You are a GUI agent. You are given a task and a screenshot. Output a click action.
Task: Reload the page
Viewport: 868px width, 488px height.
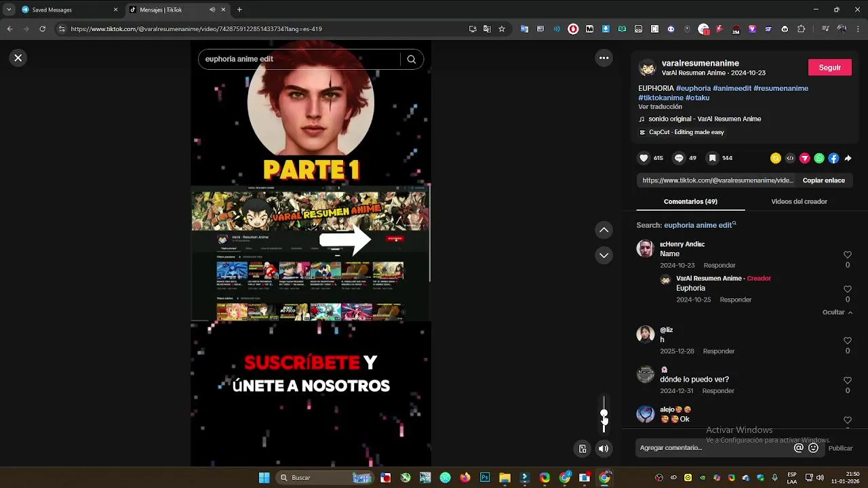(42, 29)
